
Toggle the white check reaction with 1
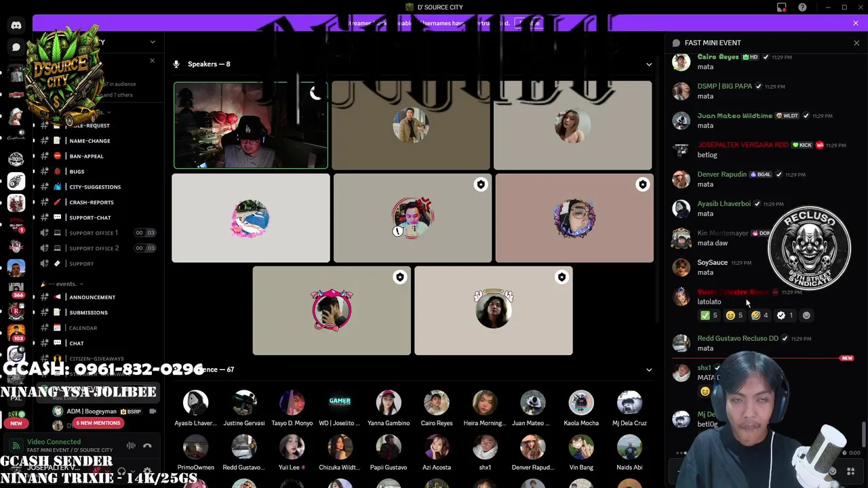pyautogui.click(x=785, y=315)
